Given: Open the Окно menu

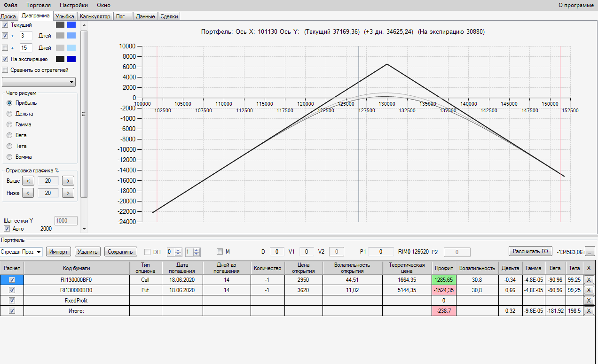Looking at the screenshot, I should click(x=103, y=5).
